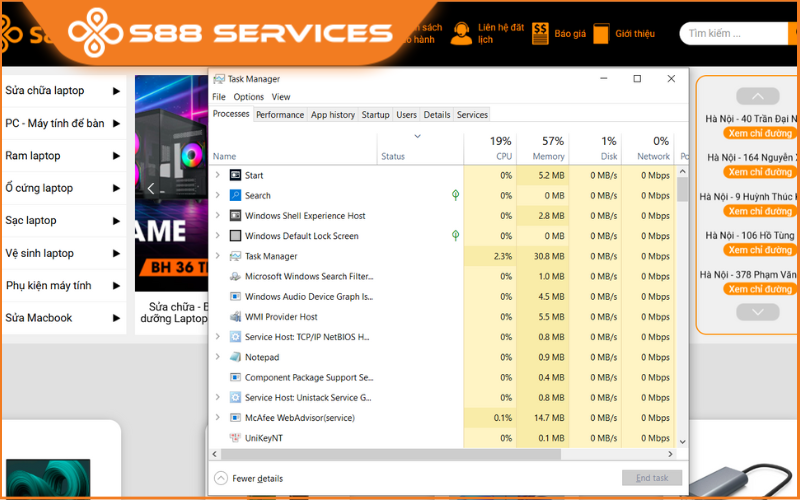Click the Status column header
This screenshot has height=500, width=800.
pyautogui.click(x=420, y=148)
